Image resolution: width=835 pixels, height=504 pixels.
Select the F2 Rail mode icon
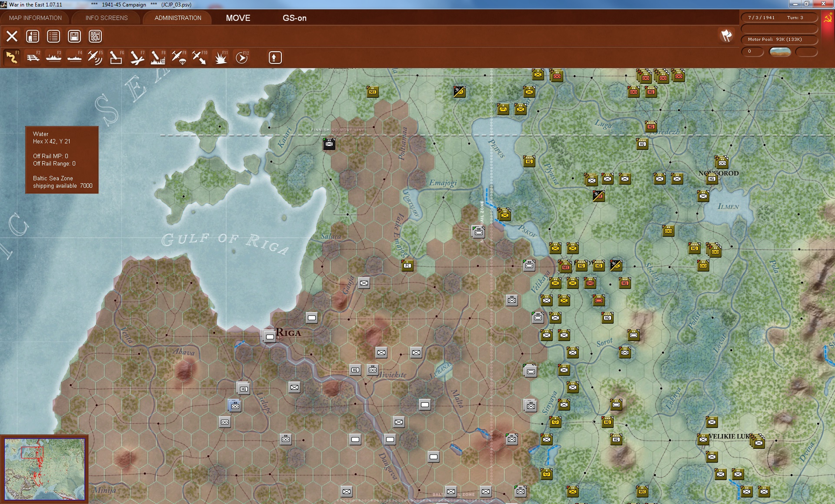pyautogui.click(x=33, y=57)
